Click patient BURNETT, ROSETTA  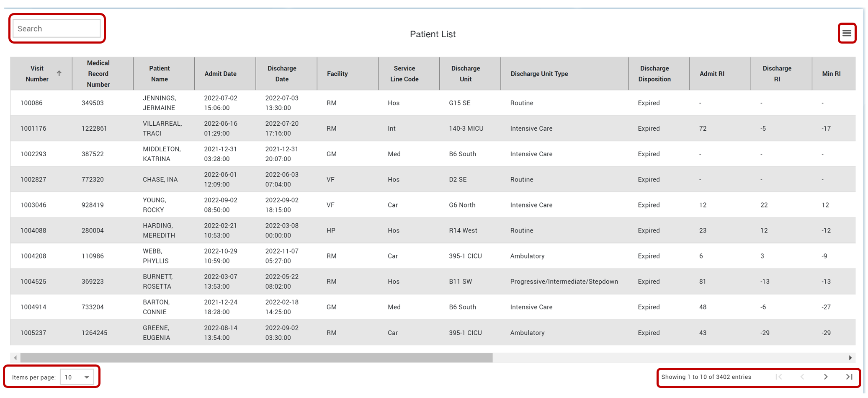point(158,282)
